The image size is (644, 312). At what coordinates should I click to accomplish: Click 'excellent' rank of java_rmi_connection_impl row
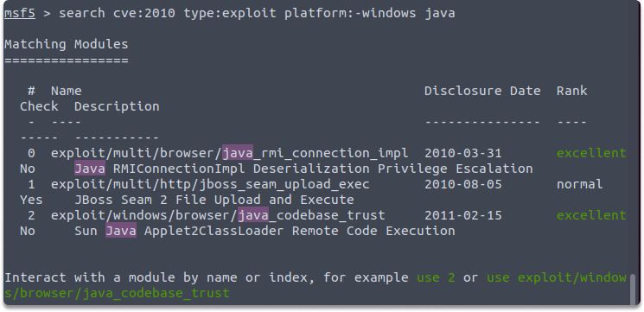(x=591, y=153)
